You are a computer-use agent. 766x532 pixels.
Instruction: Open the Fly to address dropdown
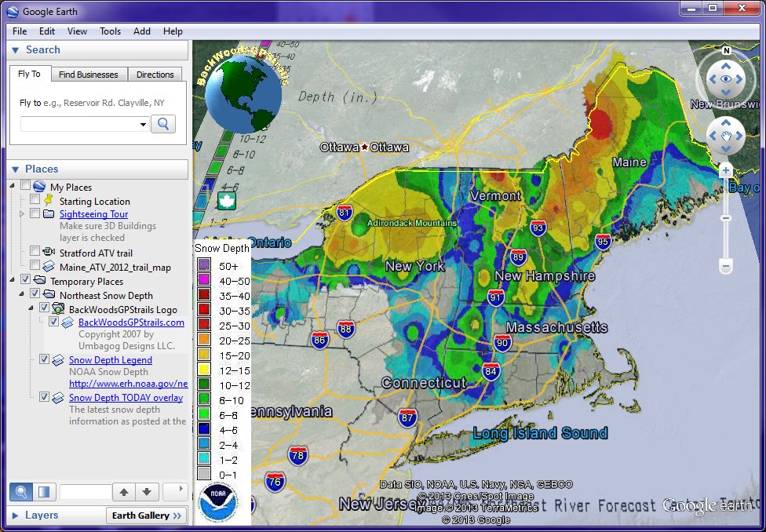click(x=143, y=125)
